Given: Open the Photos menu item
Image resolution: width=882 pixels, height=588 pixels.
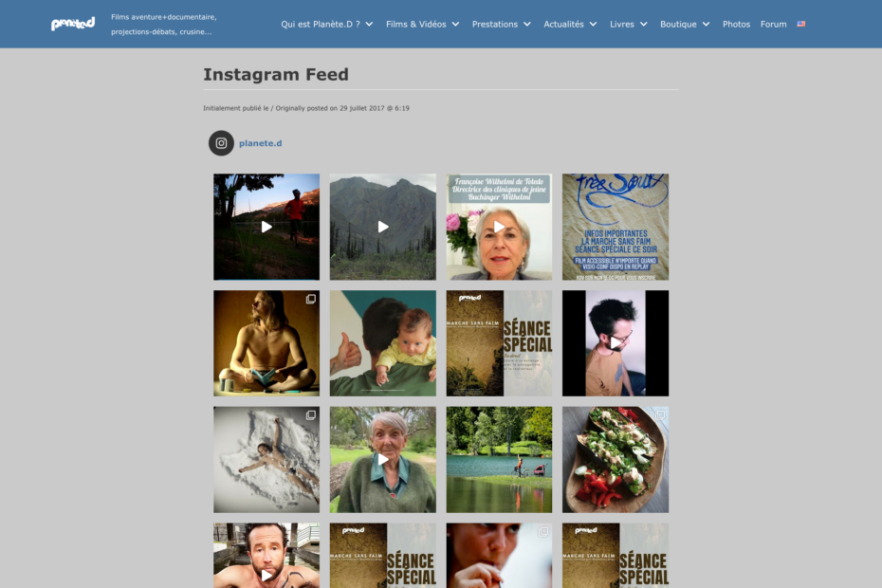Looking at the screenshot, I should pyautogui.click(x=736, y=25).
